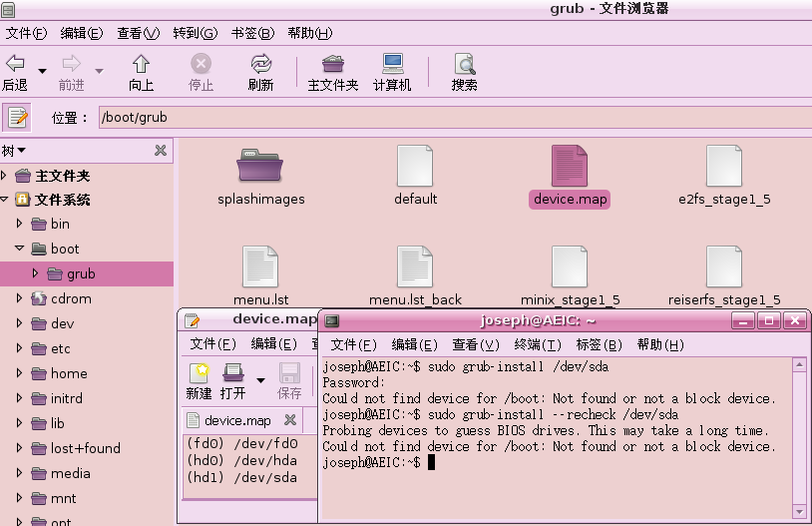812x526 pixels.
Task: Select the menu.lst_back file icon
Action: pos(415,266)
